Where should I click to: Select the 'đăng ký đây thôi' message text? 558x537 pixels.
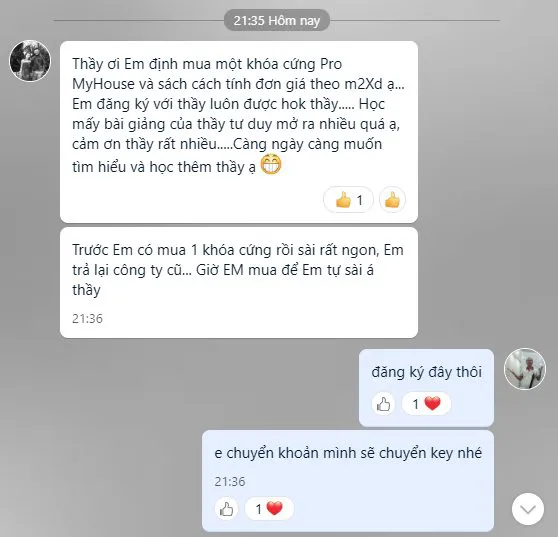pos(426,372)
